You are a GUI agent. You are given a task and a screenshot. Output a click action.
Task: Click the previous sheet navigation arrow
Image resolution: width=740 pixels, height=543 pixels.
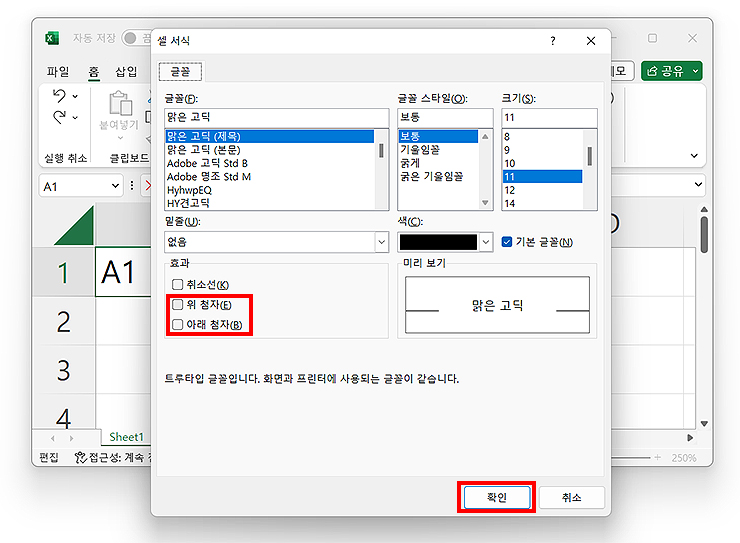click(53, 438)
